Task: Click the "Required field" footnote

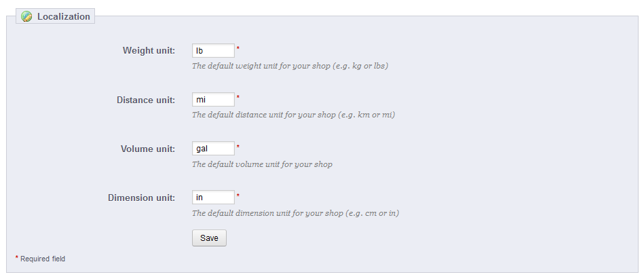Action: 42,259
